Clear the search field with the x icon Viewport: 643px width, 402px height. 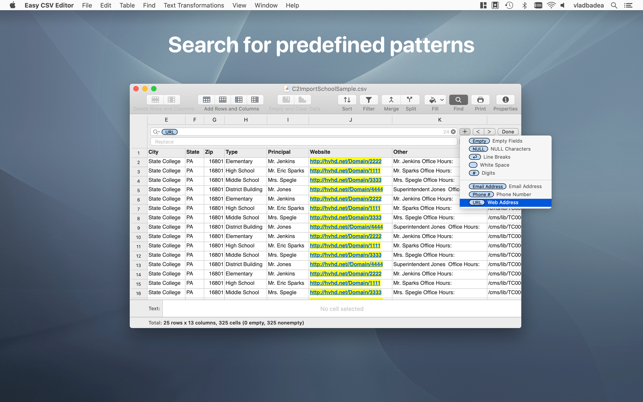453,132
